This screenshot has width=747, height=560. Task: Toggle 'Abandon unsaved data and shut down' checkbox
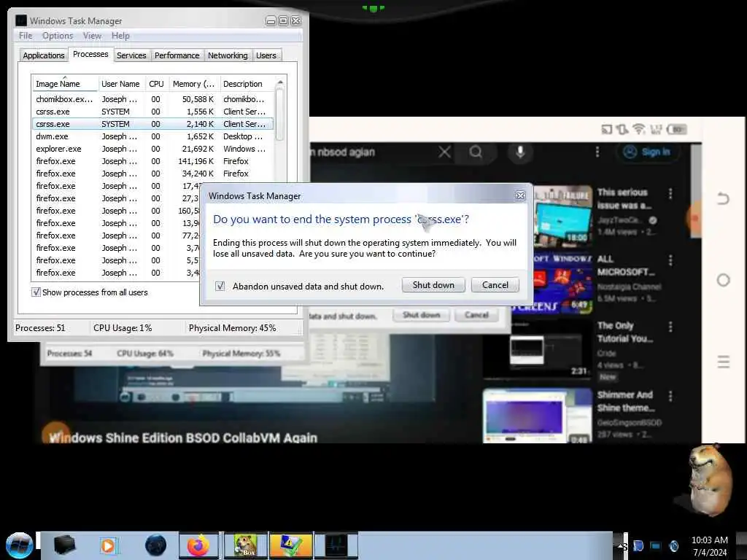pyautogui.click(x=220, y=286)
